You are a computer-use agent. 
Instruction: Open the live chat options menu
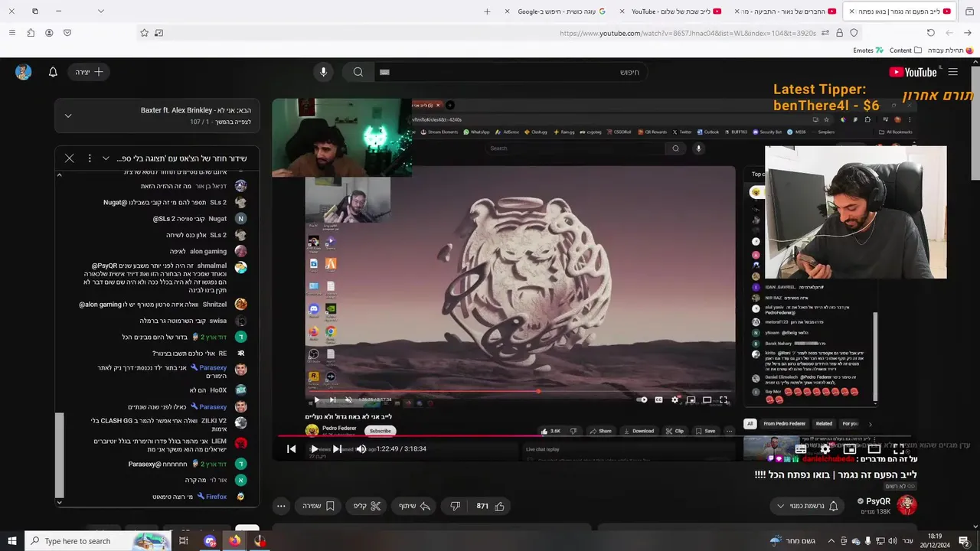click(x=89, y=158)
